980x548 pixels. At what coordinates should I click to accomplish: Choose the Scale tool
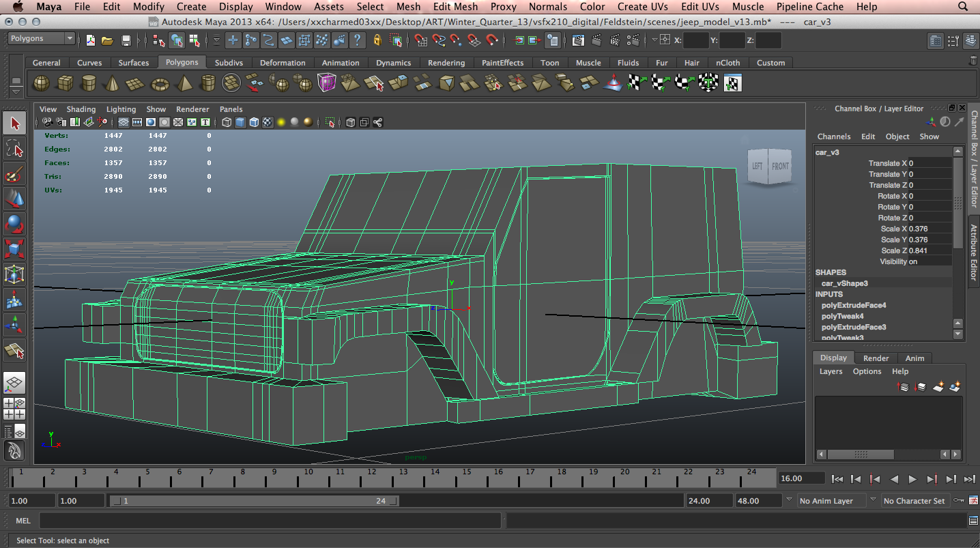point(14,248)
